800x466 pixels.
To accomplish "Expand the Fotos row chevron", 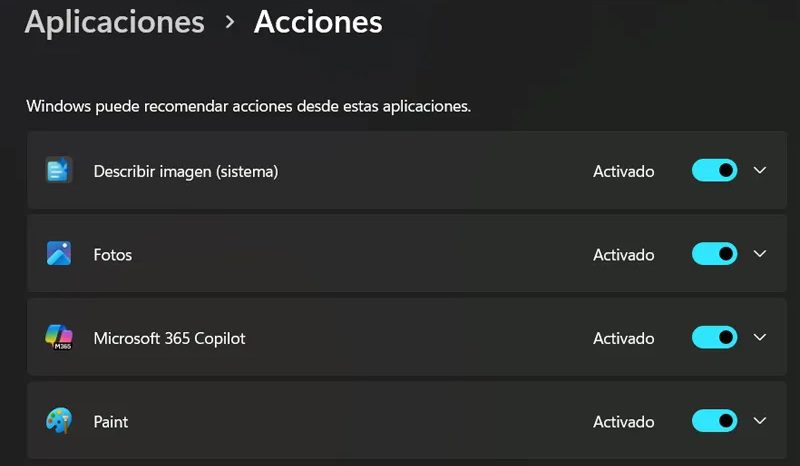I will (x=760, y=254).
